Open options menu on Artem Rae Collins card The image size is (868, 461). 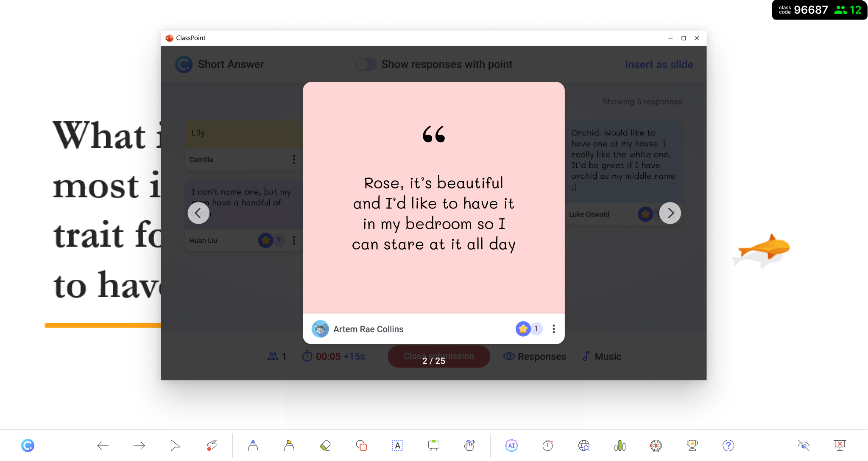pos(553,329)
